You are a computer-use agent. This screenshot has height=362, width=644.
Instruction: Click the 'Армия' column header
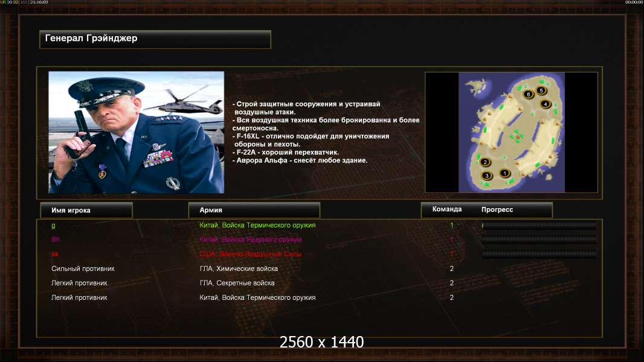[x=254, y=210]
